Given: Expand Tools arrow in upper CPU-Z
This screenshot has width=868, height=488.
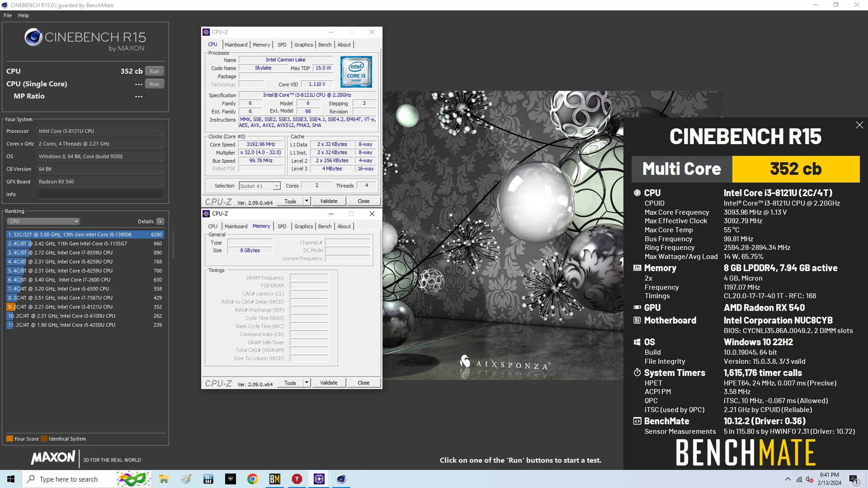Looking at the screenshot, I should point(307,202).
